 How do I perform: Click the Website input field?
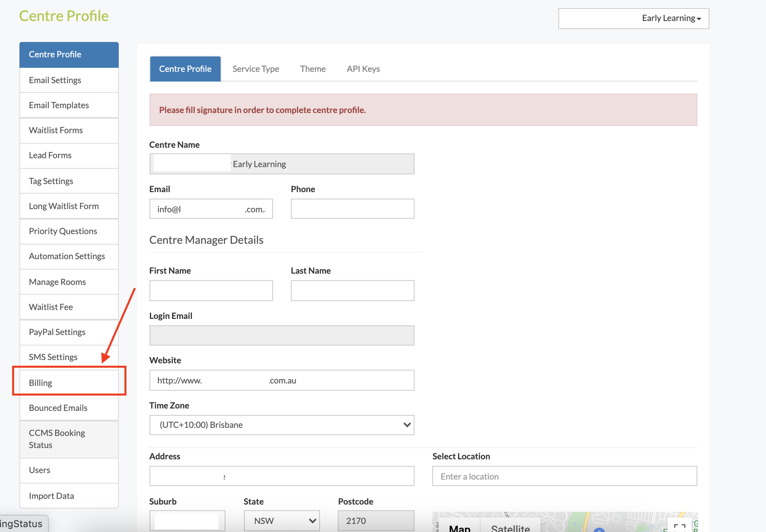(282, 380)
